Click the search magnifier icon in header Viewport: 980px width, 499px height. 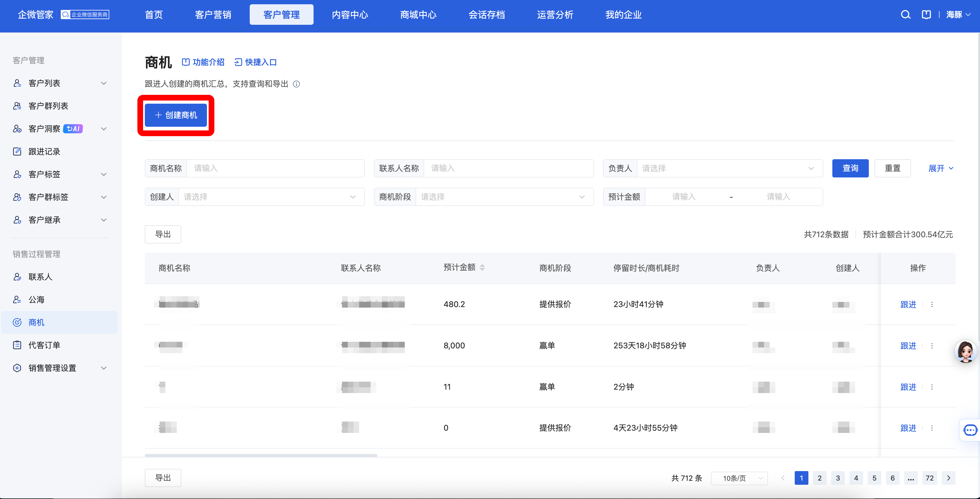pos(905,15)
